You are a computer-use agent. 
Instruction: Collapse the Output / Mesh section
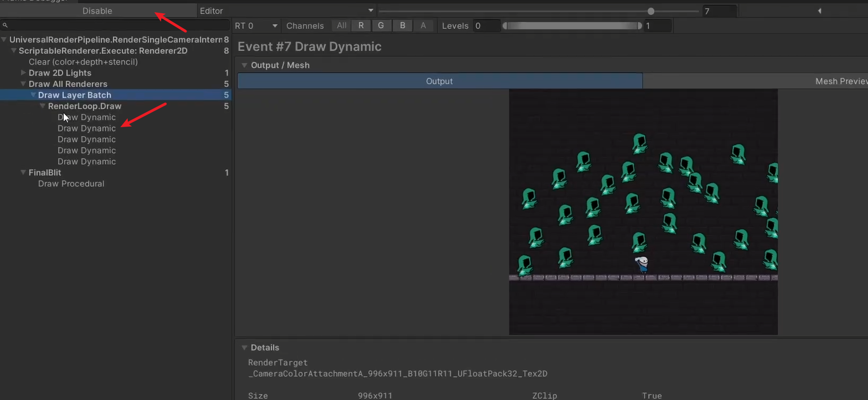pos(244,65)
